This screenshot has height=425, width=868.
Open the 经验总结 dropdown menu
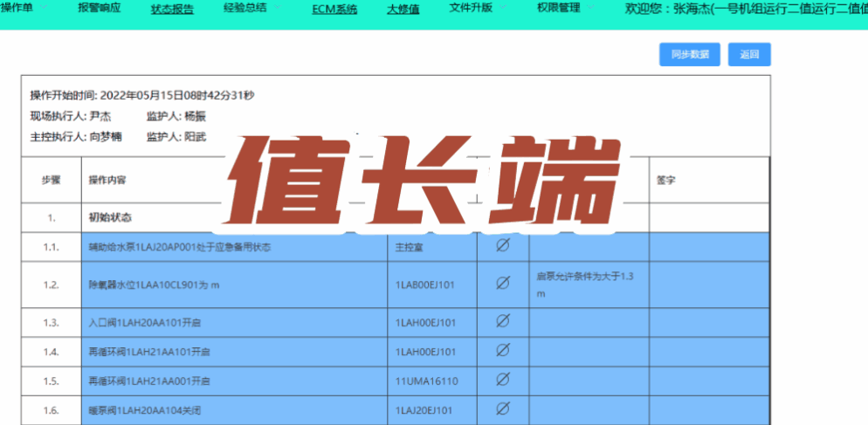click(x=244, y=9)
